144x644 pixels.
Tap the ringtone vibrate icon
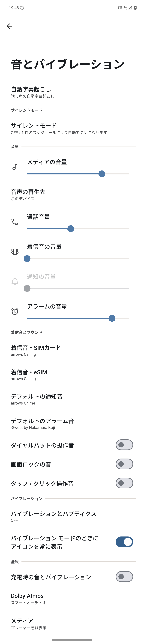click(x=15, y=251)
